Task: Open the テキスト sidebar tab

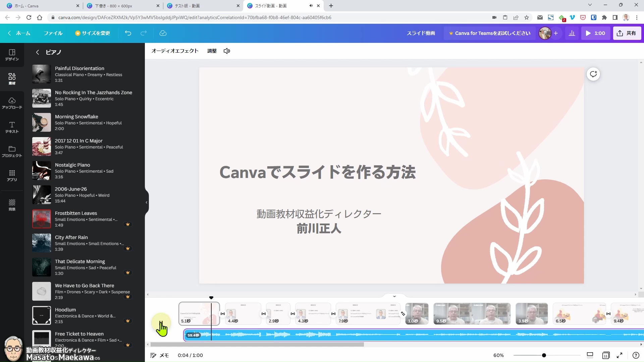Action: [x=12, y=127]
